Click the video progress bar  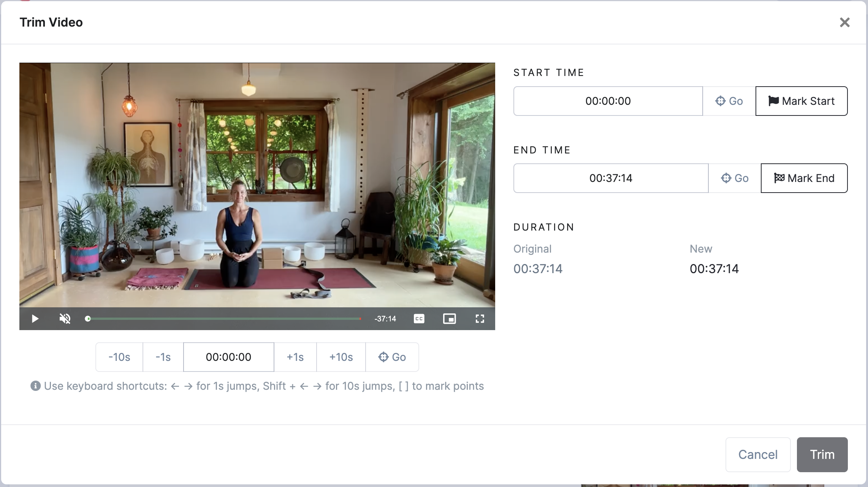(x=224, y=319)
